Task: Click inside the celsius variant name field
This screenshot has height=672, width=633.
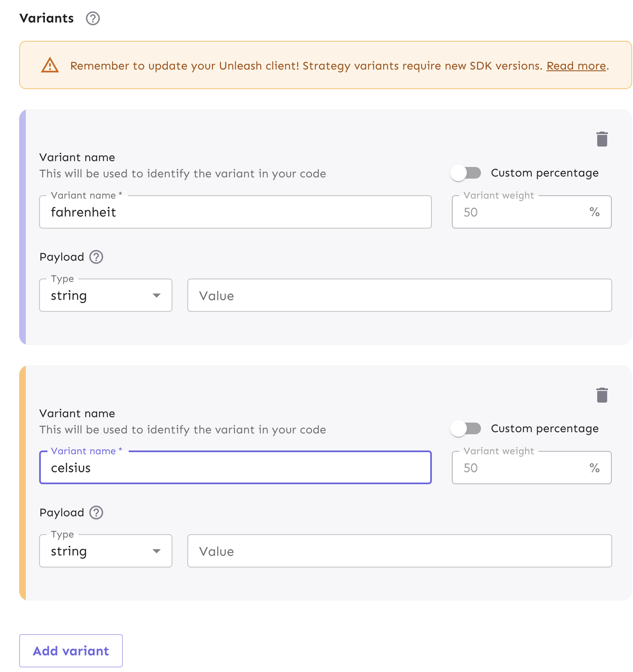Action: [x=235, y=468]
